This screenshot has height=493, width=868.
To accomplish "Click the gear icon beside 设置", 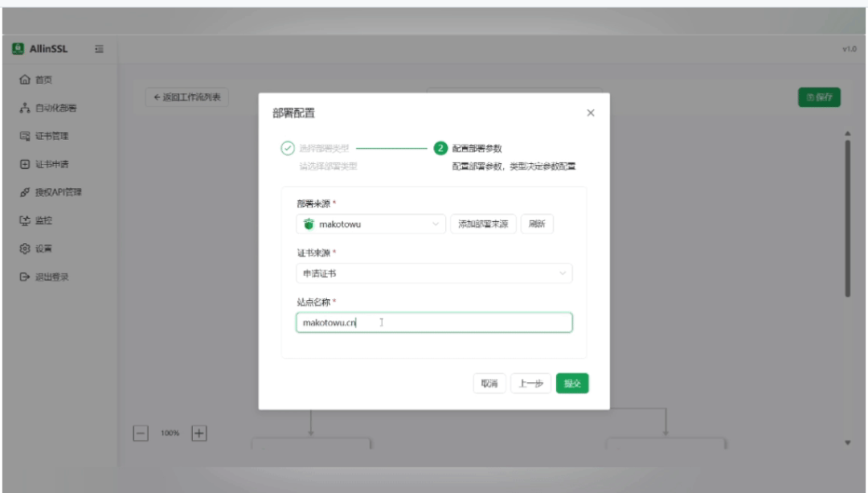I will point(25,249).
